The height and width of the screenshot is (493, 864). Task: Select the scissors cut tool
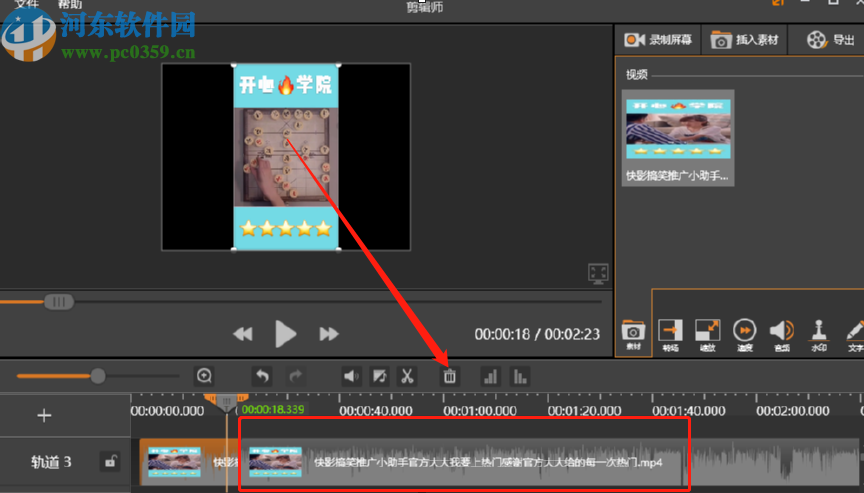(407, 376)
